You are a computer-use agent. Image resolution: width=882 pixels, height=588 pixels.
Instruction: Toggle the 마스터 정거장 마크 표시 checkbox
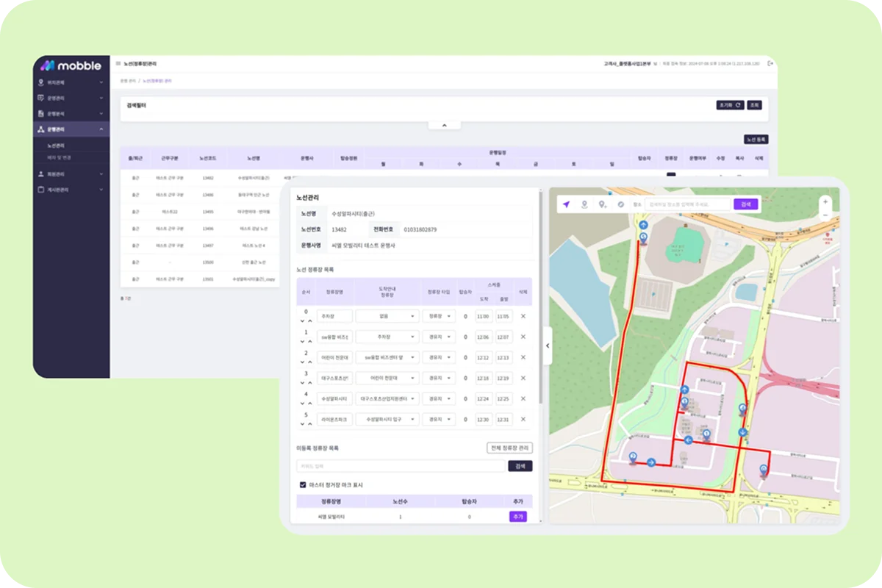[303, 485]
